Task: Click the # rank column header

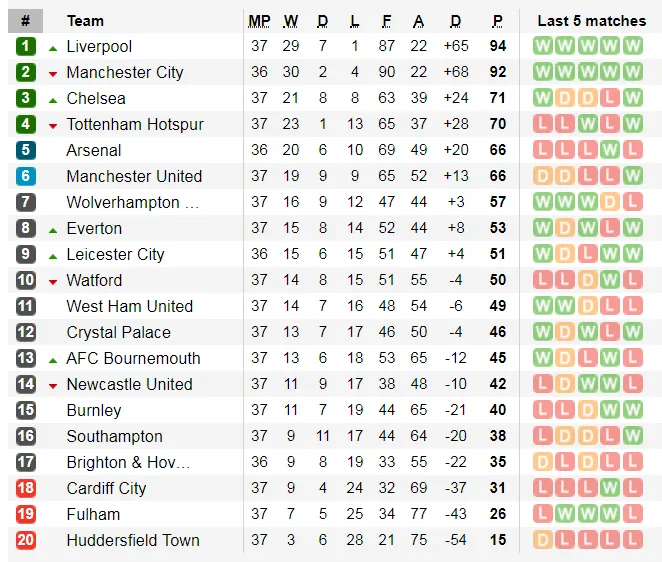Action: pos(25,20)
